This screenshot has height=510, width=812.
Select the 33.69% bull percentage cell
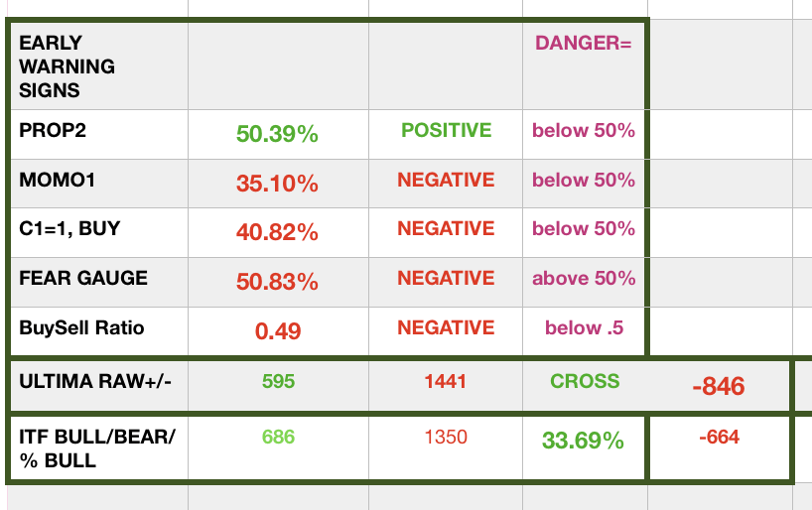(584, 442)
